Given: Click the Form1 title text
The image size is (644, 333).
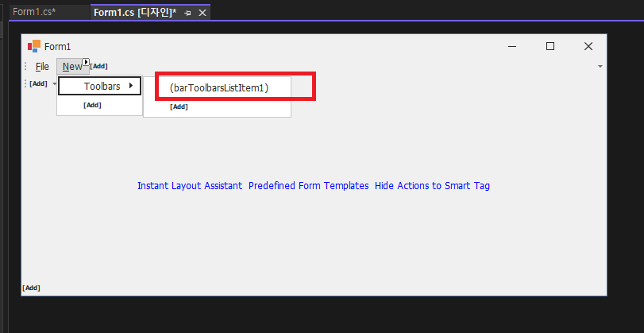Looking at the screenshot, I should (x=57, y=47).
